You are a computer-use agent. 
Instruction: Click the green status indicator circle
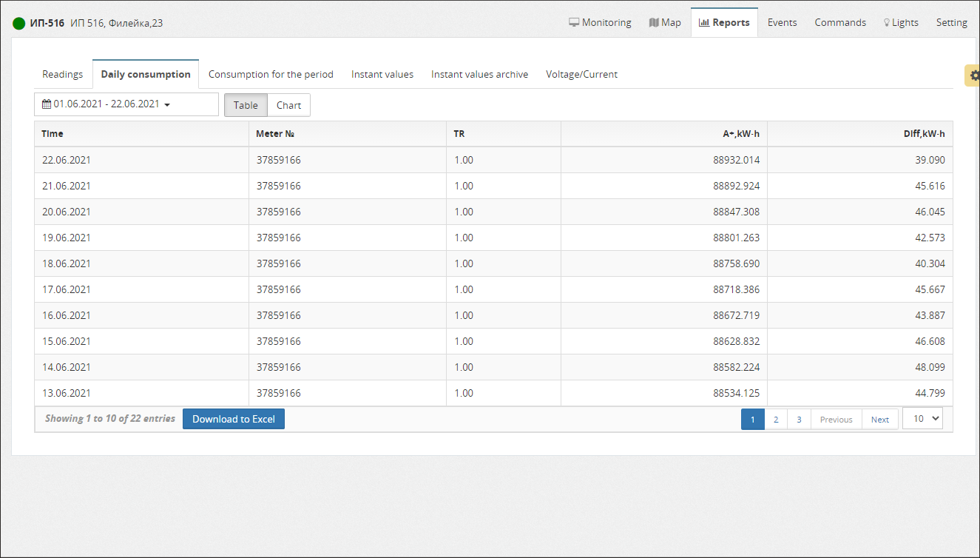click(19, 23)
